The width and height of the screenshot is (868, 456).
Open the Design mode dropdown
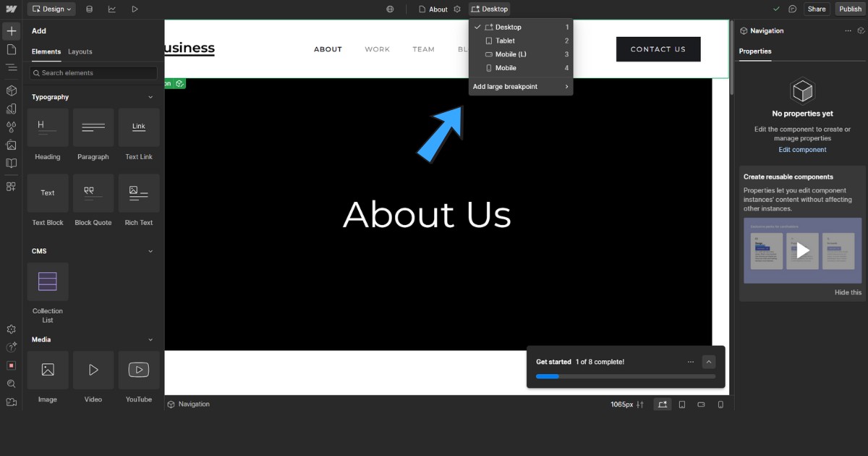click(x=53, y=9)
